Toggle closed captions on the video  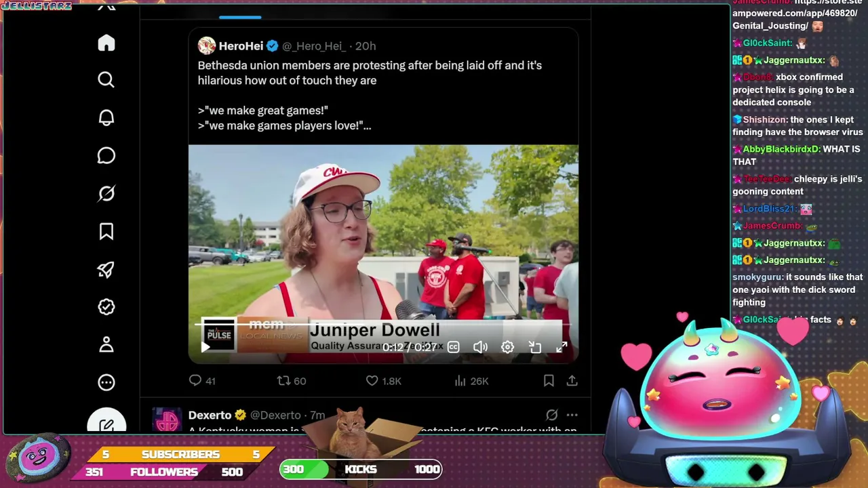click(x=454, y=347)
